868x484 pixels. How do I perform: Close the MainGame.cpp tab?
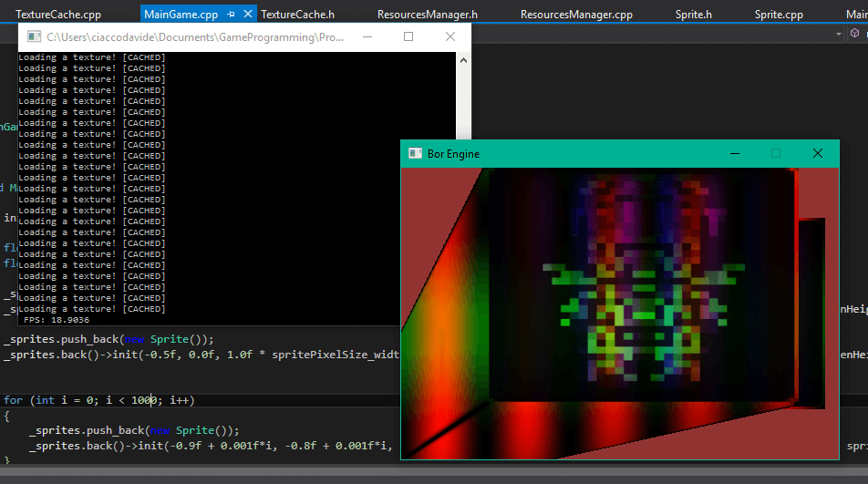249,15
